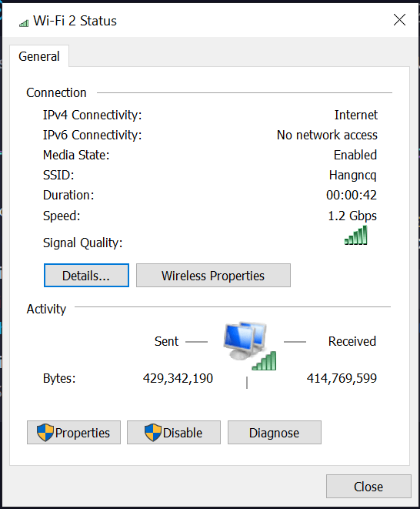Click the network computers activity icon
The height and width of the screenshot is (509, 420).
(250, 346)
